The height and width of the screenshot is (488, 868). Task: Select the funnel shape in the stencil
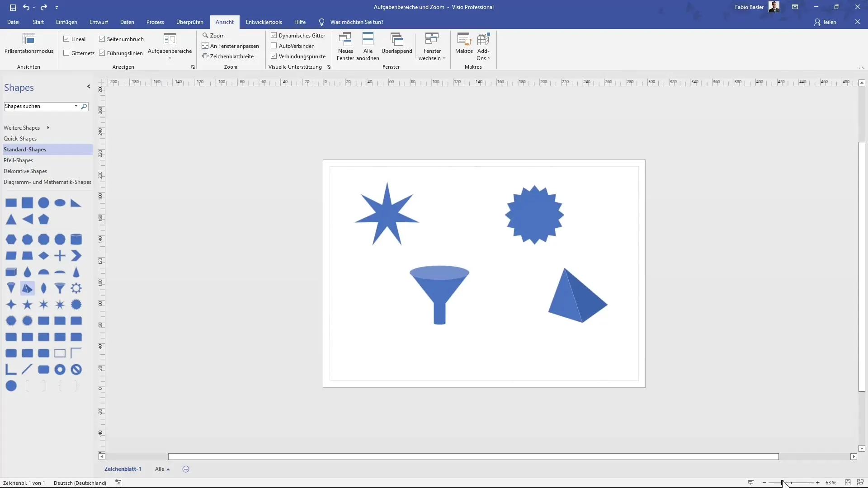[60, 288]
